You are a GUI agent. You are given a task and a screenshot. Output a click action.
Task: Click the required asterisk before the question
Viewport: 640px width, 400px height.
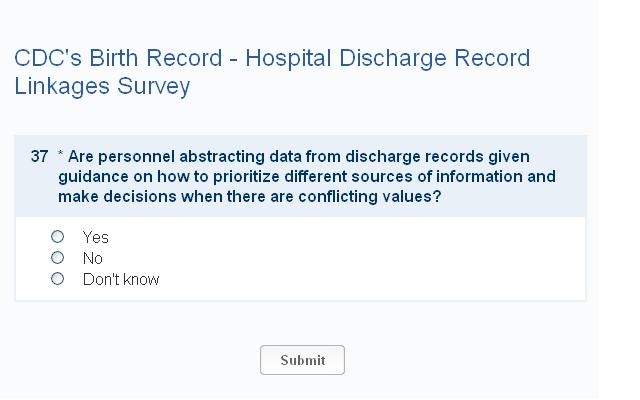tap(61, 157)
